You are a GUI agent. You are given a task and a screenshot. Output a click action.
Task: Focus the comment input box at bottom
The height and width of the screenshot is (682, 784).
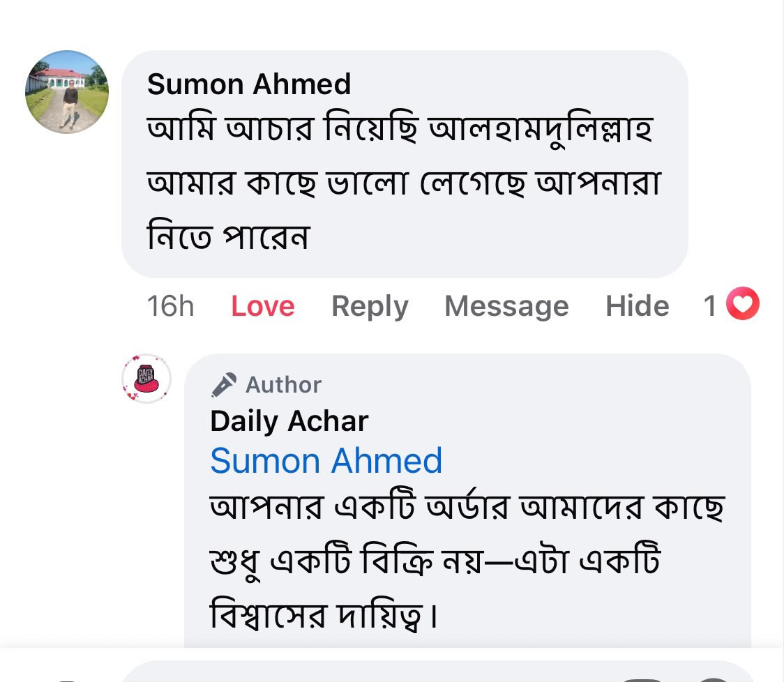coord(437,672)
